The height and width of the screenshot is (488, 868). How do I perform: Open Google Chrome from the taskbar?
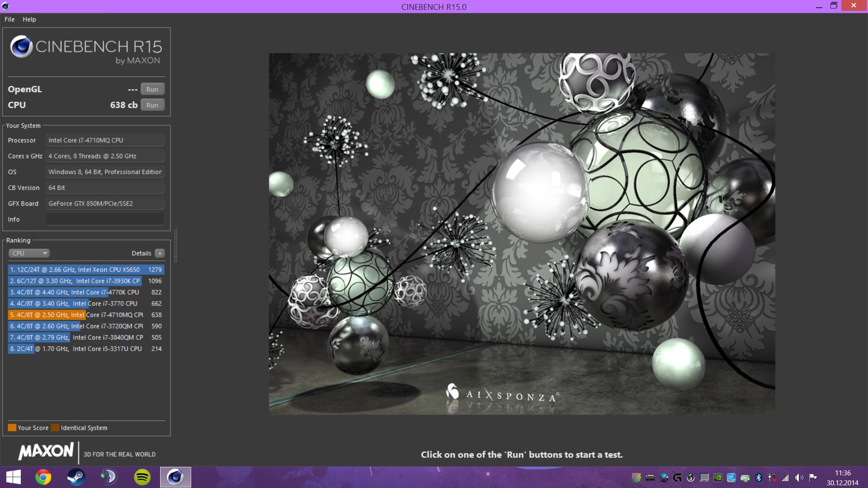[43, 477]
